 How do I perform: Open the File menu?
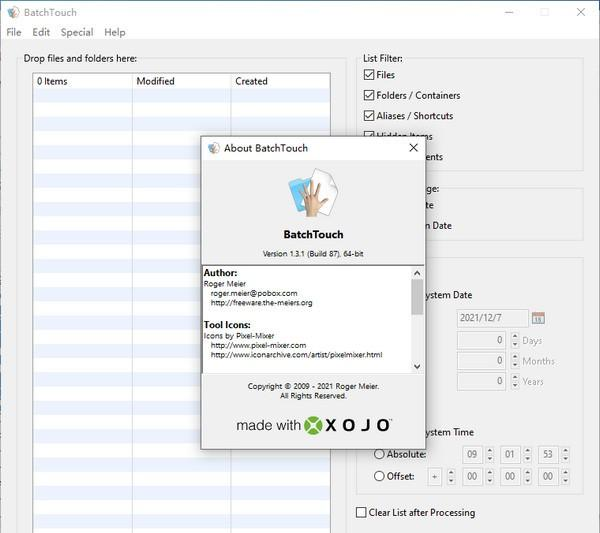coord(14,33)
